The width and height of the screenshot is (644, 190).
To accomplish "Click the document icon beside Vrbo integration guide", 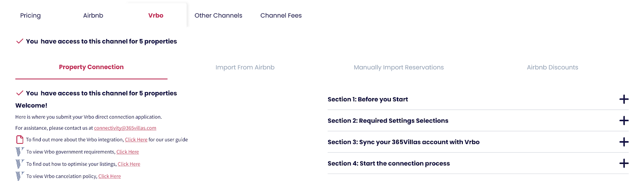I will click(x=19, y=140).
